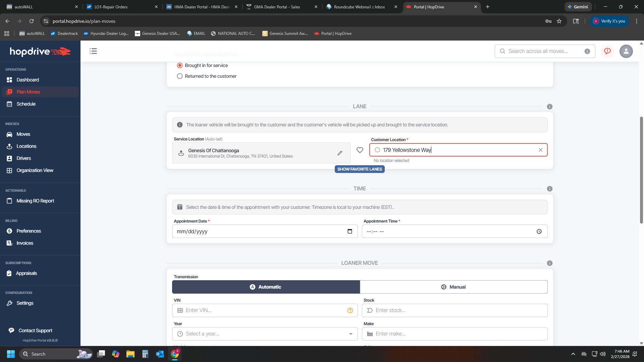Open calendar picker for Appointment Date
The width and height of the screenshot is (644, 362).
tap(350, 231)
